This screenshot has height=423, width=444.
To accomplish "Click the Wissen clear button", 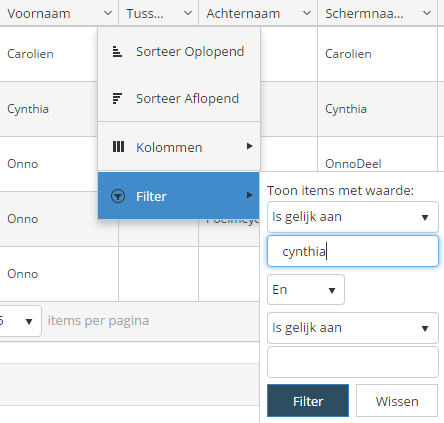I will [397, 401].
